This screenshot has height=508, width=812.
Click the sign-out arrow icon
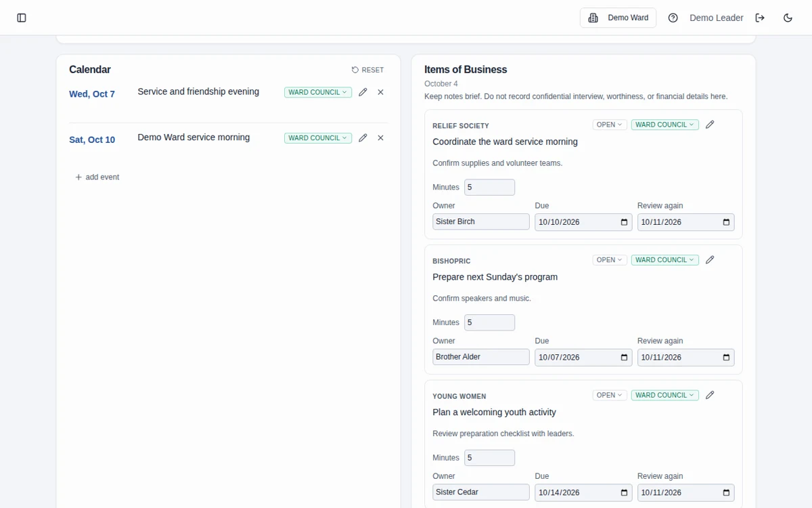760,18
